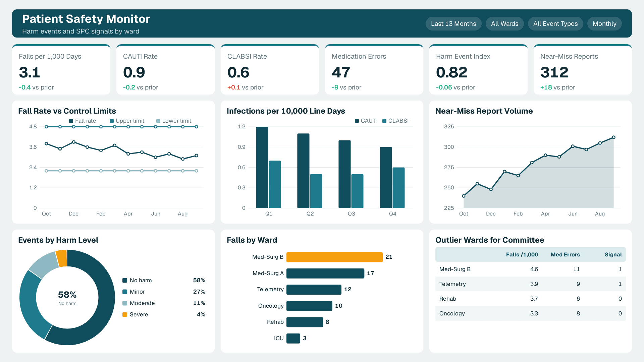This screenshot has height=362, width=644.
Task: Click the Telemetry falls bar
Action: (x=314, y=290)
